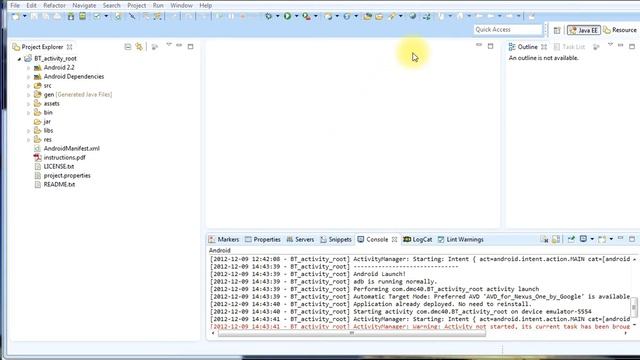Image resolution: width=640 pixels, height=360 pixels.
Task: Open the Edit menu
Action: coord(31,5)
